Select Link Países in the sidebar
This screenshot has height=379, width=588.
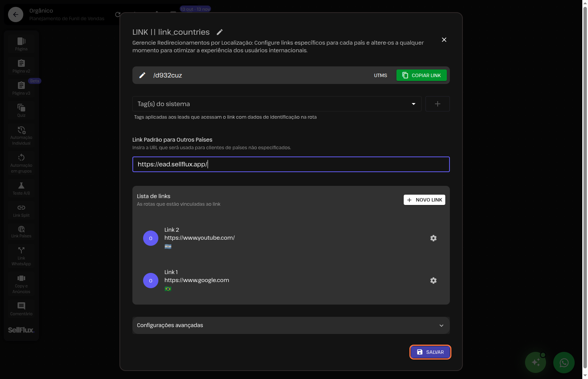[x=21, y=232]
